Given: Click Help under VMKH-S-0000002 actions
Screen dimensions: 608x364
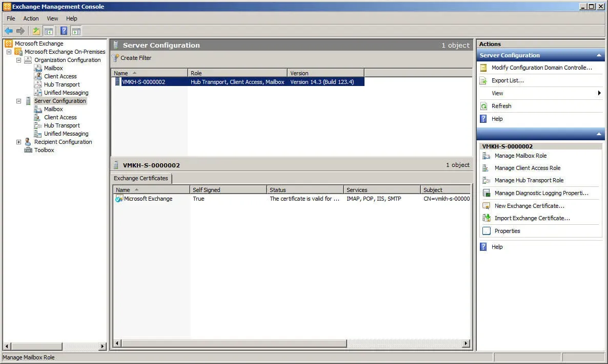Looking at the screenshot, I should [x=497, y=247].
